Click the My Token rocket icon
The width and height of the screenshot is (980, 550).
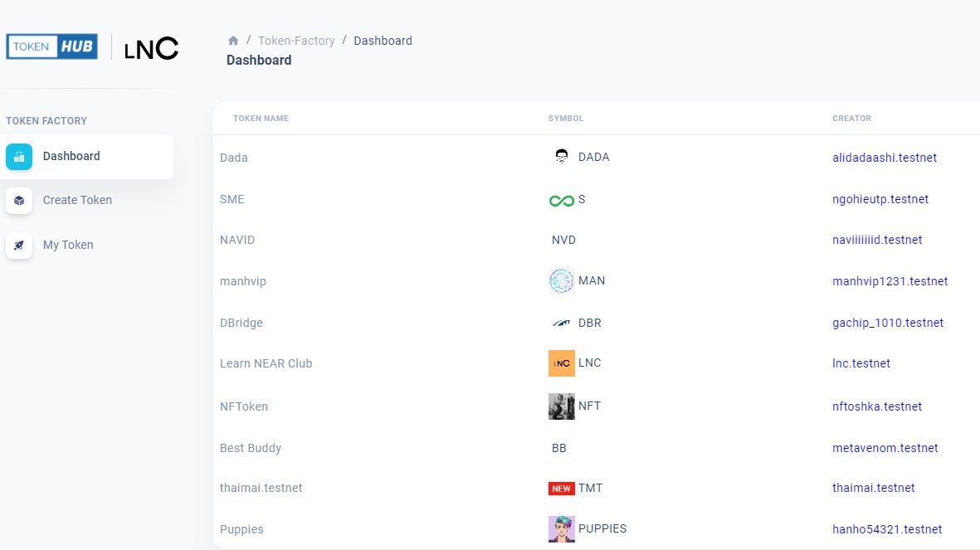tap(19, 246)
